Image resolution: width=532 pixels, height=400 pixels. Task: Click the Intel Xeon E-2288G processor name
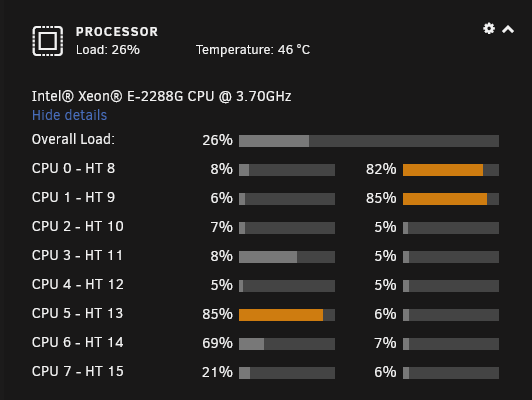(162, 96)
